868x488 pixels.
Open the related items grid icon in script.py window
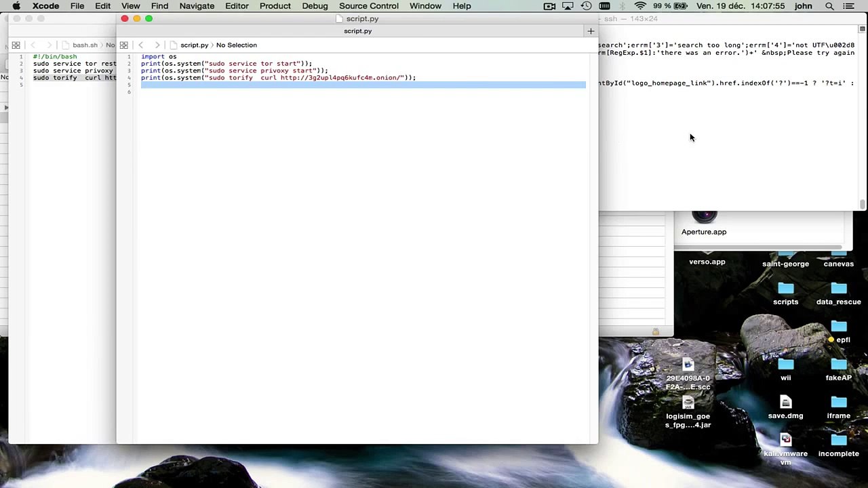[x=124, y=45]
